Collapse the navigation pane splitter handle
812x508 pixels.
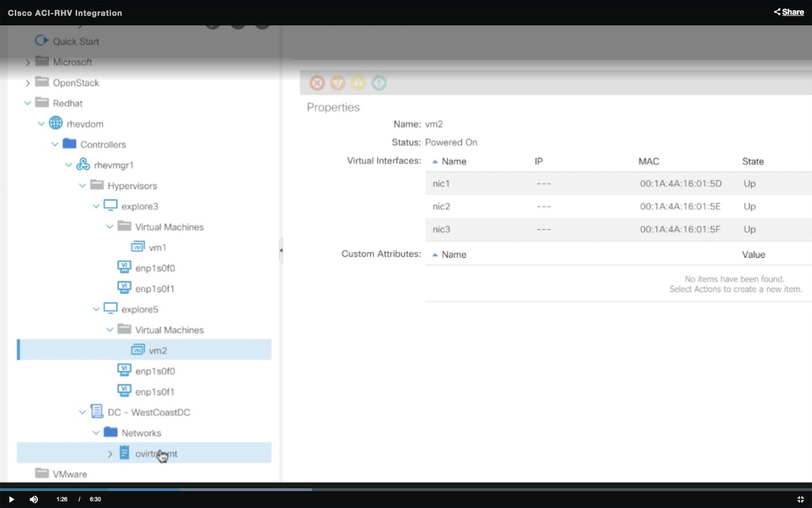[281, 250]
